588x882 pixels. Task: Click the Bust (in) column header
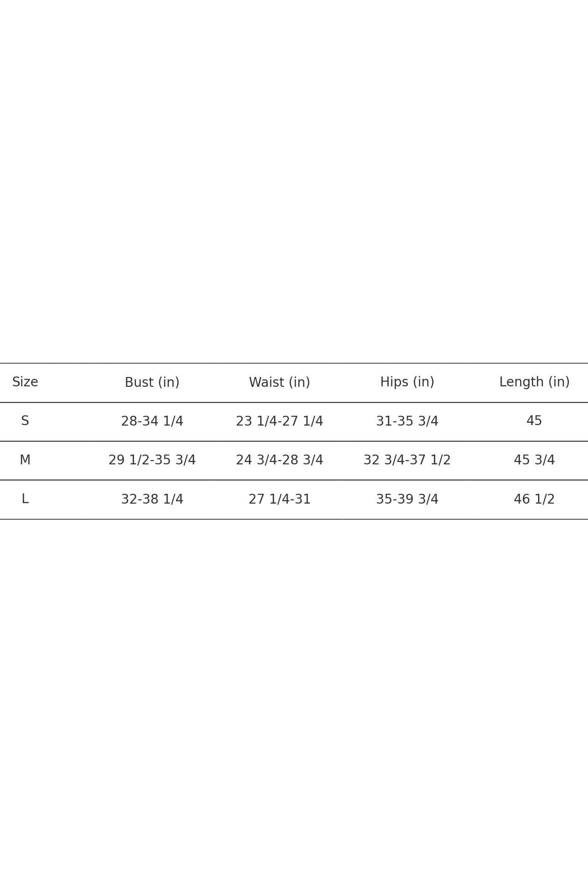(152, 382)
